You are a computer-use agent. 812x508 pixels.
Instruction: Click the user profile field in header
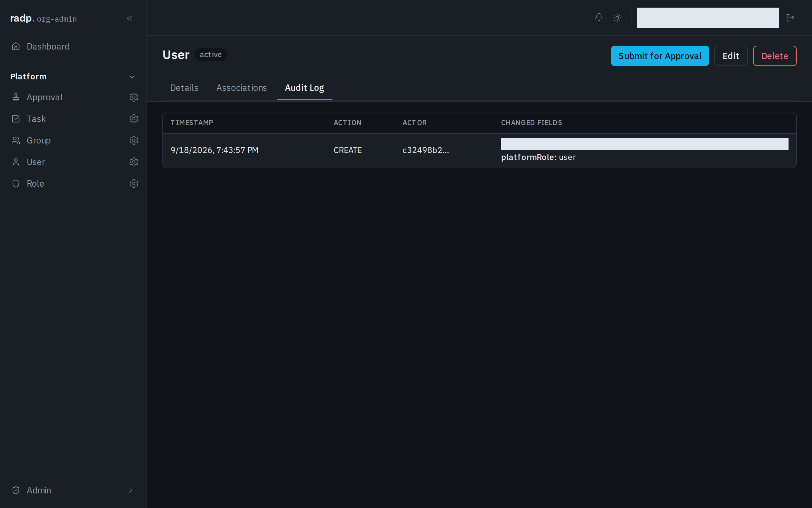(x=708, y=18)
